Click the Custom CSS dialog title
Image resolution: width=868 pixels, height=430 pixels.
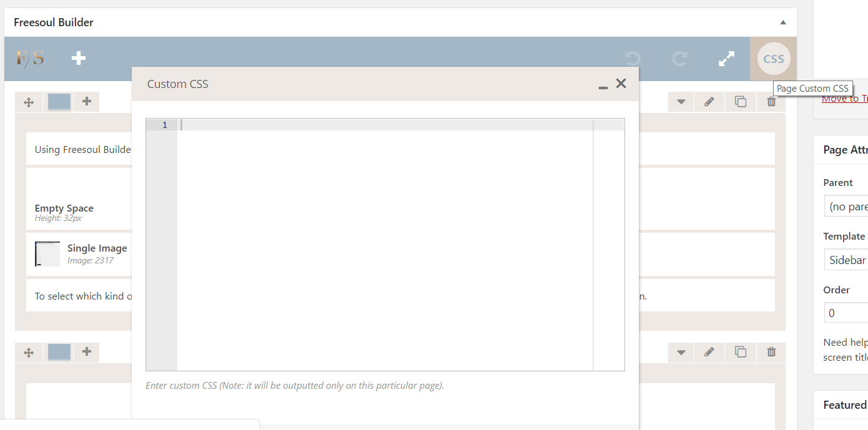click(178, 84)
